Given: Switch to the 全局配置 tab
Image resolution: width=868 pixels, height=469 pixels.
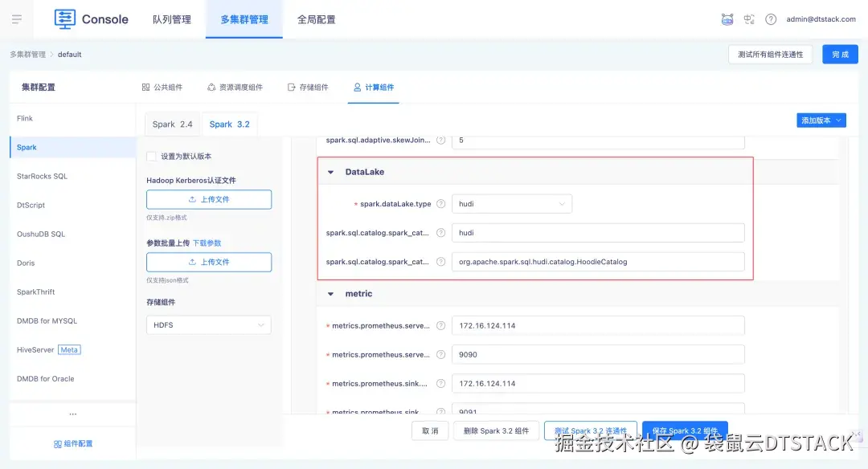Looking at the screenshot, I should (x=315, y=18).
